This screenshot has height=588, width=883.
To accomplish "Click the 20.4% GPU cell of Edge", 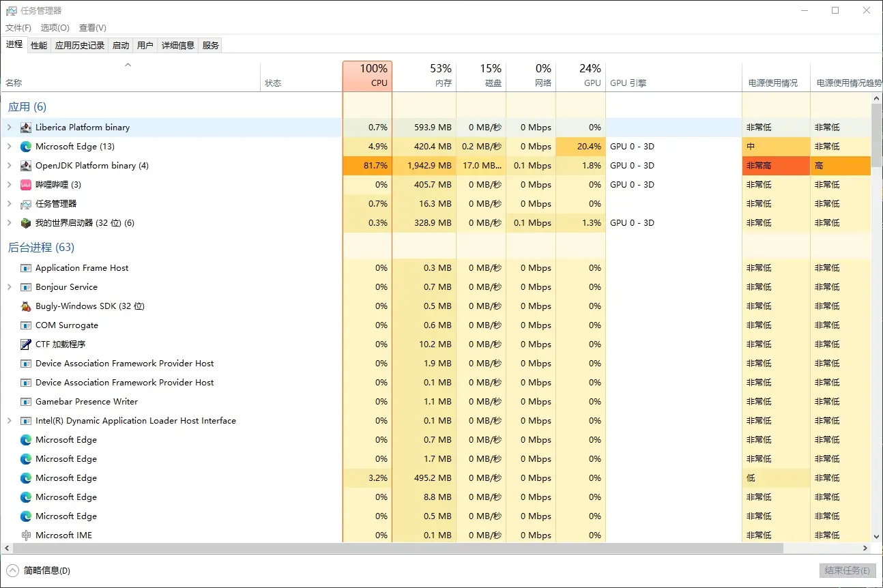I will [x=581, y=147].
